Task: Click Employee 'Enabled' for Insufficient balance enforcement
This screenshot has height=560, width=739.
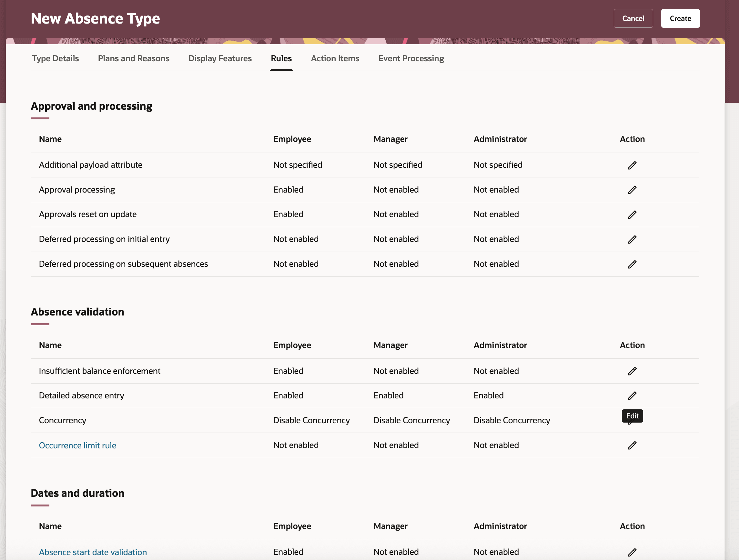Action: pos(288,371)
